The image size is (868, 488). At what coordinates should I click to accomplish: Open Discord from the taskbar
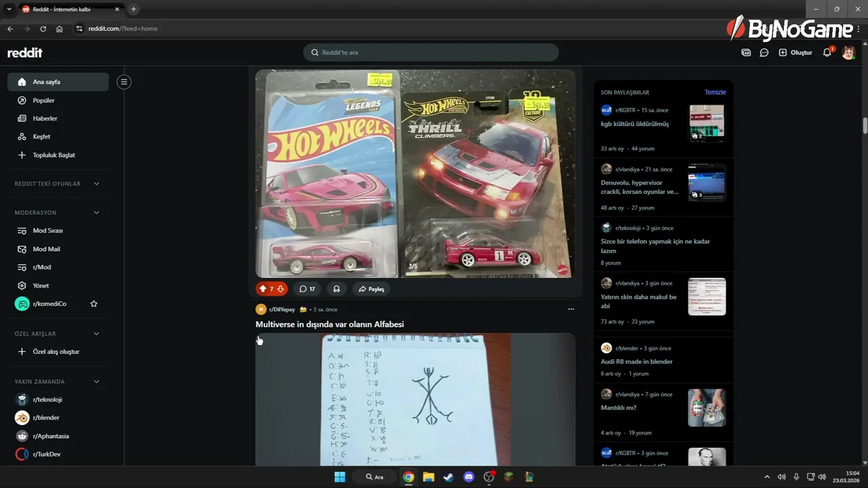[x=469, y=476]
